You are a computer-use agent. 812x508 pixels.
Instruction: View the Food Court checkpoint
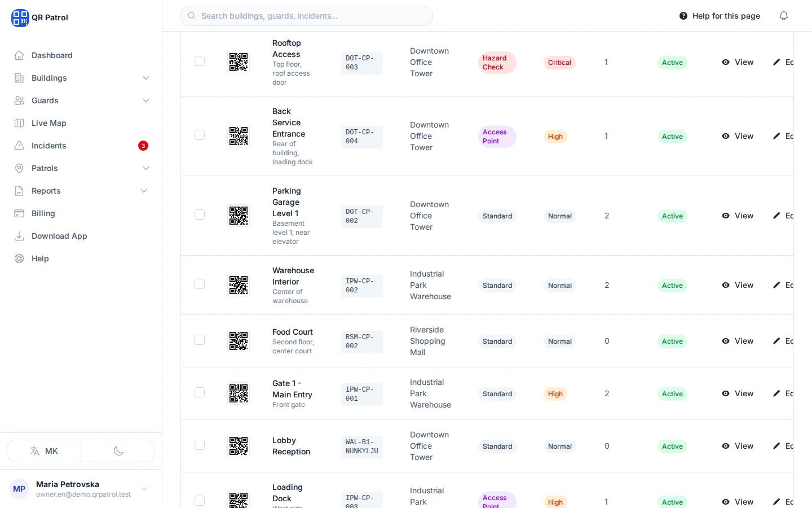point(738,341)
